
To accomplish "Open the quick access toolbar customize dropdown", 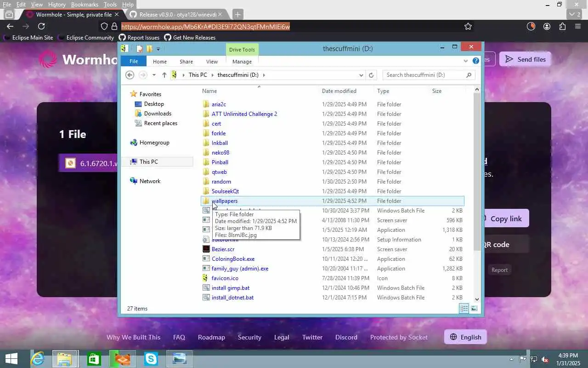I will click(158, 49).
